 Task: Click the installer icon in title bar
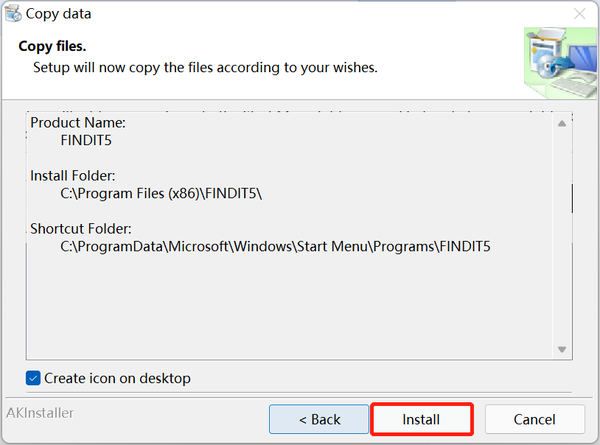(x=10, y=14)
